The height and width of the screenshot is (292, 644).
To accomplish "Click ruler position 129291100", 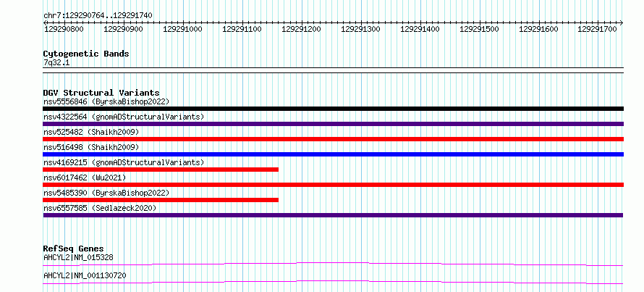I will (242, 29).
